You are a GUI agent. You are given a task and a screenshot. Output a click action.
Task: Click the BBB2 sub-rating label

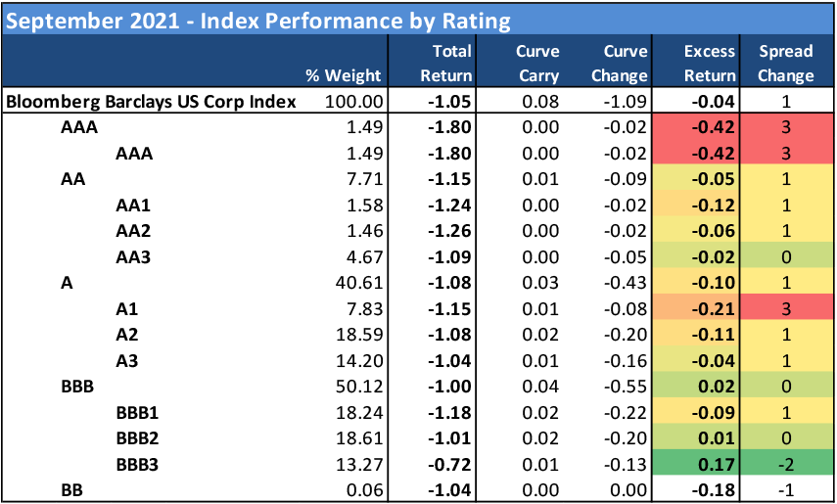pos(138,436)
